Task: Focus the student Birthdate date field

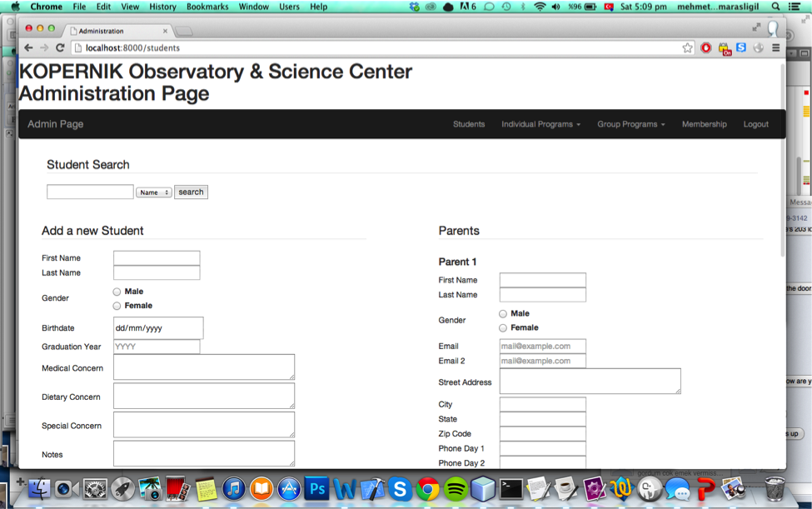Action: [158, 328]
